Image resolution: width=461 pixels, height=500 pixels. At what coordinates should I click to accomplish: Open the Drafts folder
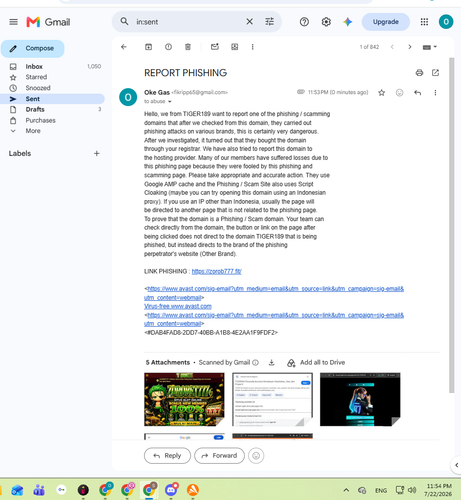pyautogui.click(x=53, y=109)
